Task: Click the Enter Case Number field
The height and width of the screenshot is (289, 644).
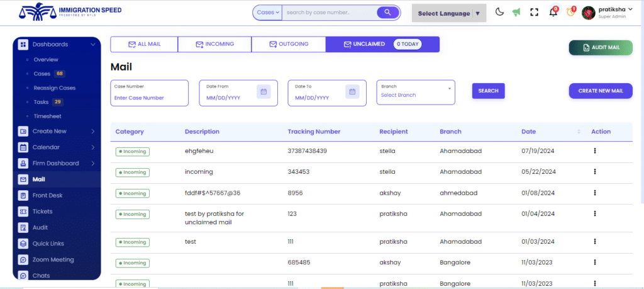Action: click(x=149, y=98)
